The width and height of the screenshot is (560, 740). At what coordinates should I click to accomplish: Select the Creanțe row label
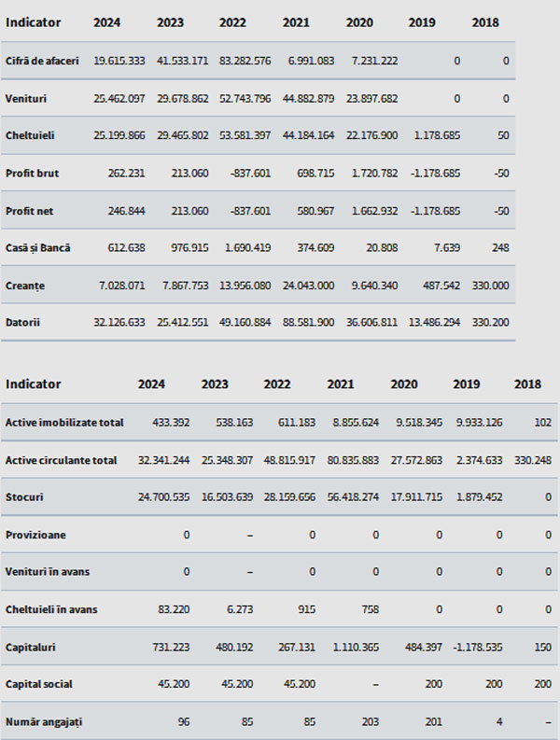[x=25, y=286]
